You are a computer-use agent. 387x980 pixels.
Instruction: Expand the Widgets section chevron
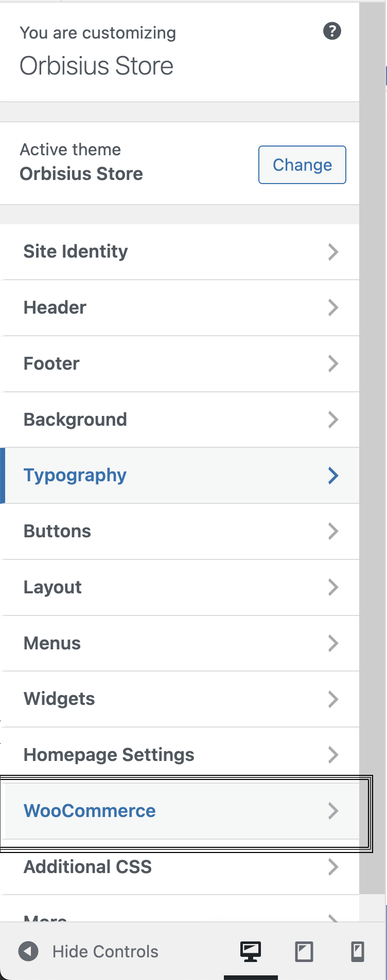click(333, 699)
